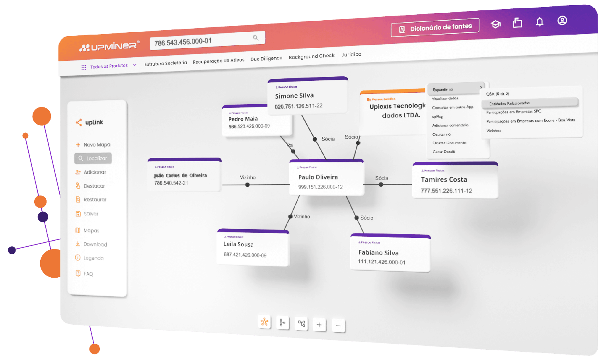Select Ocultar Documento in the context menu
The width and height of the screenshot is (608, 364).
pyautogui.click(x=449, y=143)
